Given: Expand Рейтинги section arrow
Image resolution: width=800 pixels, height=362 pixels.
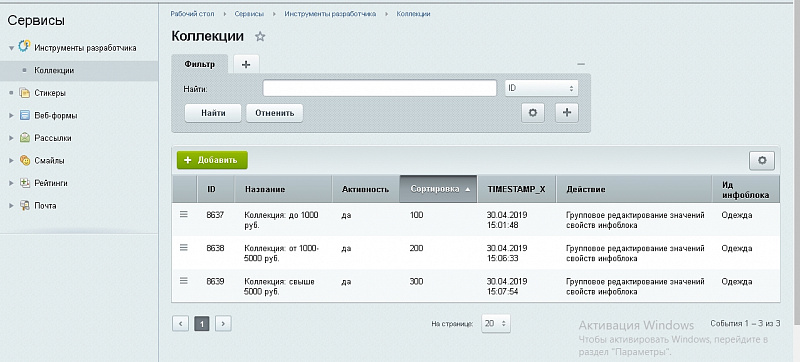Looking at the screenshot, I should point(11,183).
